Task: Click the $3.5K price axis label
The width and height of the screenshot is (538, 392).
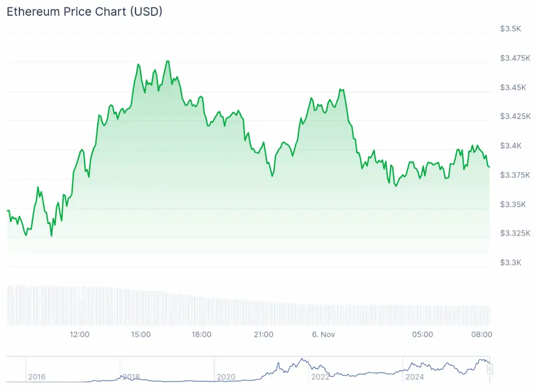Action: (x=510, y=28)
